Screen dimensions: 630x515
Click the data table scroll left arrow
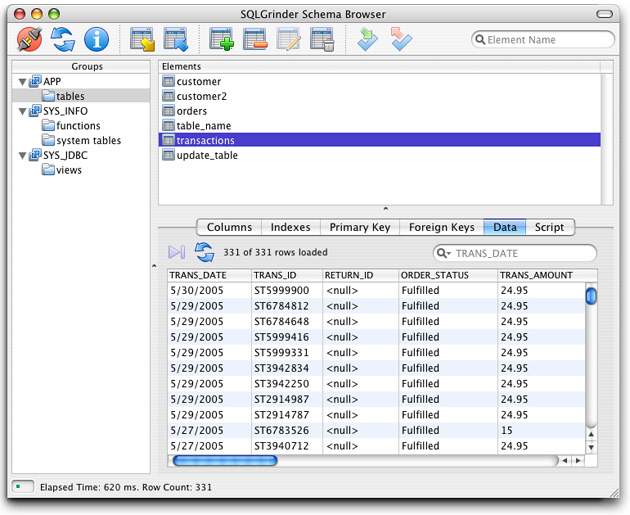[x=565, y=460]
